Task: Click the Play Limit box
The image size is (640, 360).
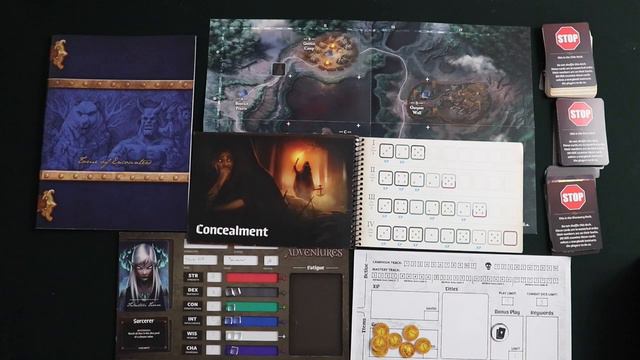Action: tap(507, 301)
